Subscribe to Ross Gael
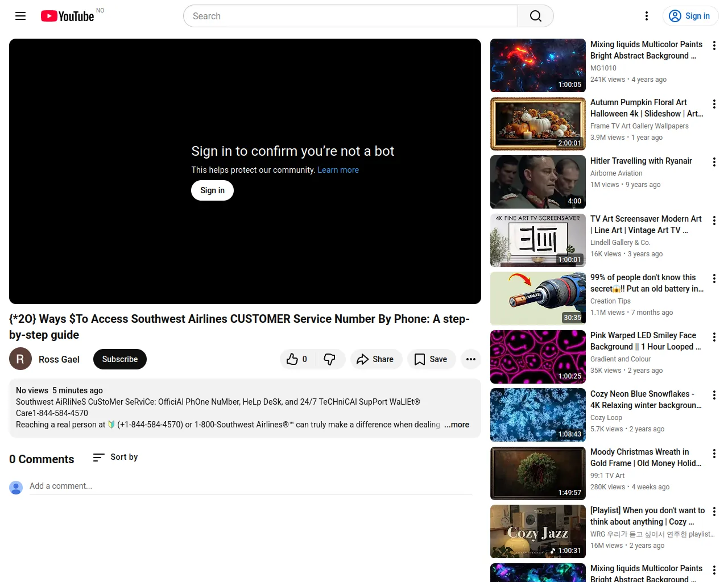This screenshot has width=728, height=582. click(120, 359)
